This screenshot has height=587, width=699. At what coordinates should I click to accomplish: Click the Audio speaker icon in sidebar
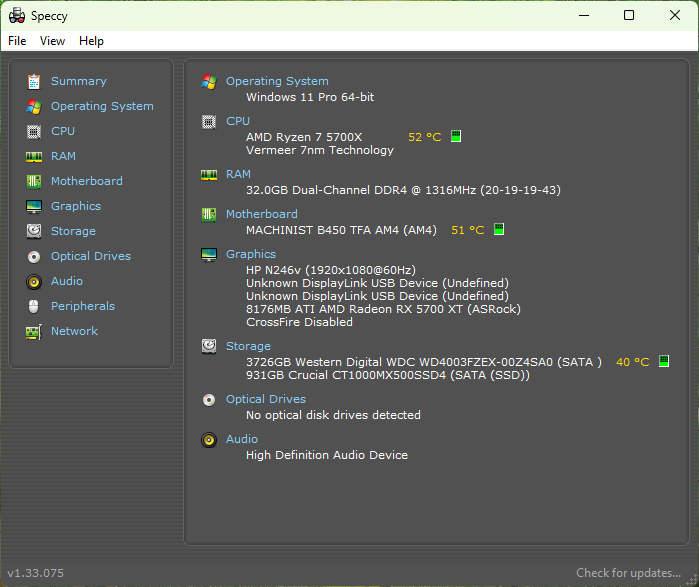coord(34,282)
